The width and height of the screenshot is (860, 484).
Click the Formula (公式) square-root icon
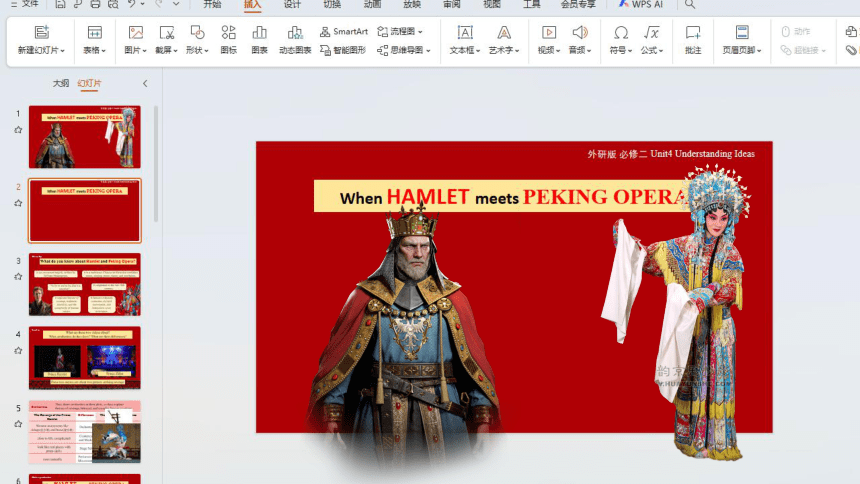pyautogui.click(x=652, y=32)
